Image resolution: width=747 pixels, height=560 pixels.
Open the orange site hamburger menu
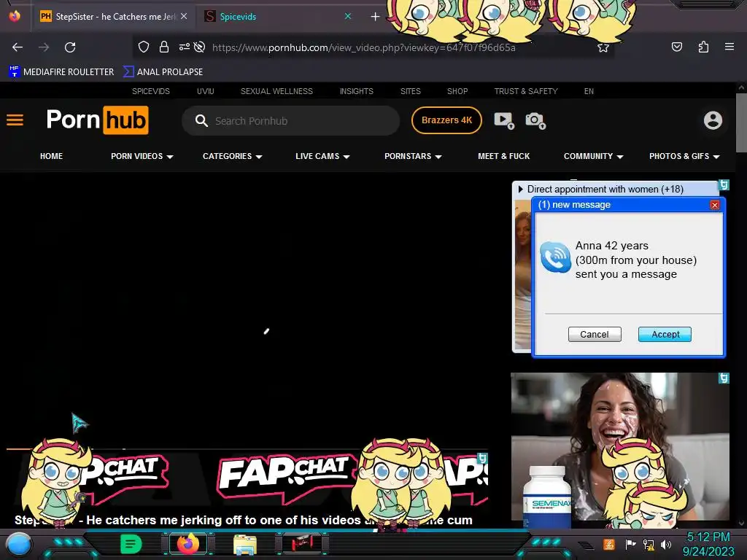15,120
